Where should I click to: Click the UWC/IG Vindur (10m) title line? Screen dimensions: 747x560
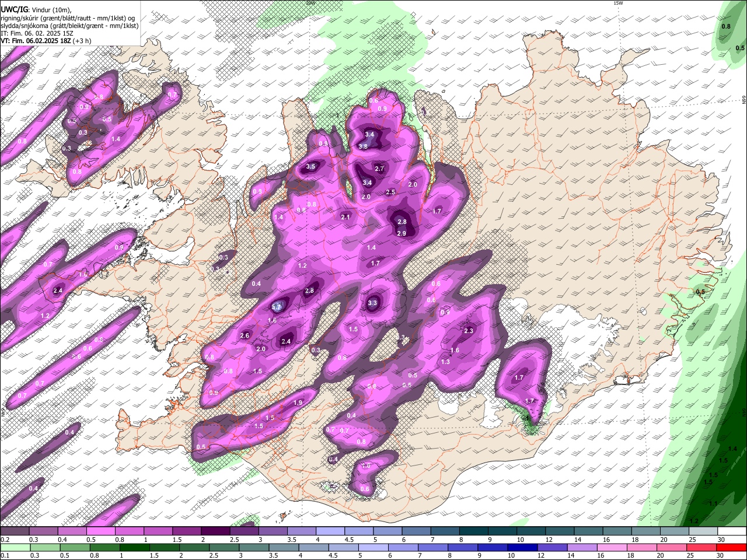[36, 10]
